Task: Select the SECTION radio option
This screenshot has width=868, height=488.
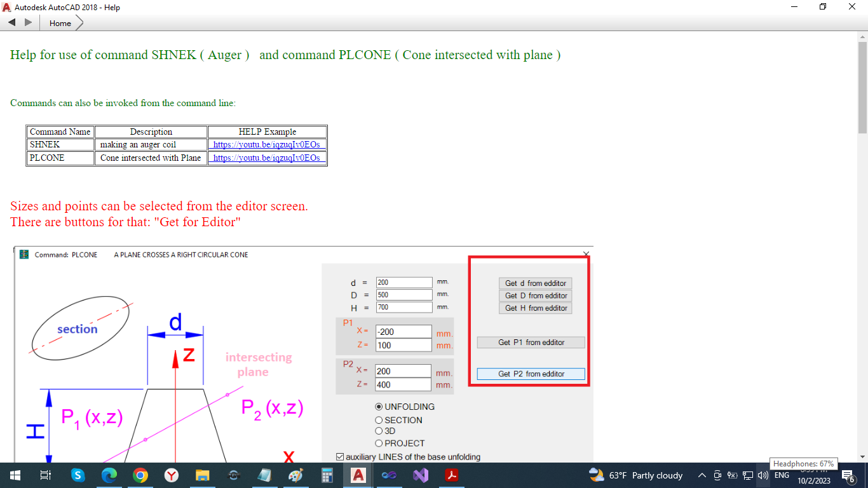Action: pos(379,420)
